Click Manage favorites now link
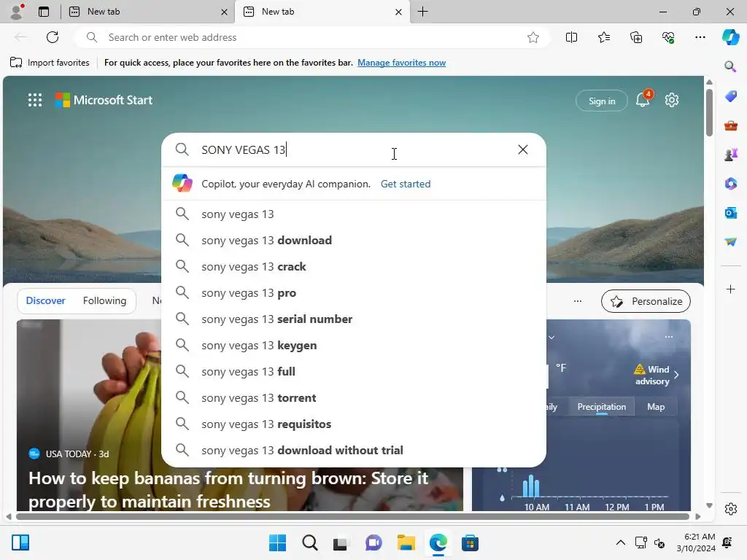This screenshot has height=560, width=747. pos(401,63)
